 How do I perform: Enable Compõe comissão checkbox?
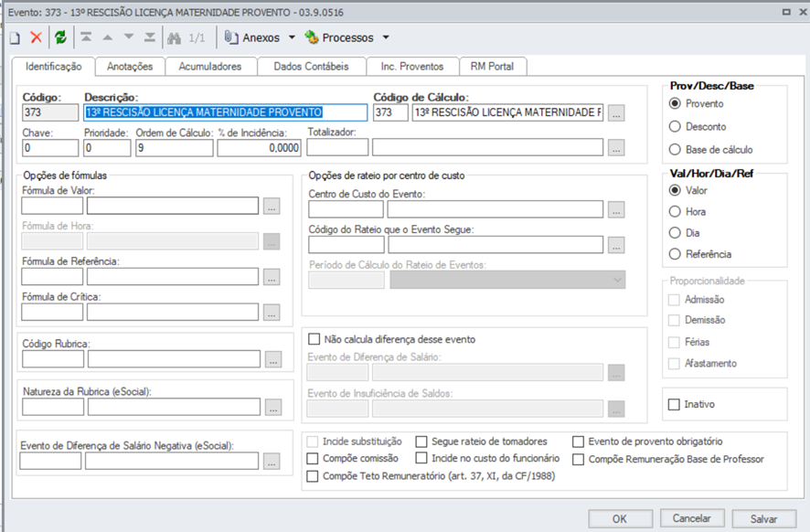tap(313, 459)
